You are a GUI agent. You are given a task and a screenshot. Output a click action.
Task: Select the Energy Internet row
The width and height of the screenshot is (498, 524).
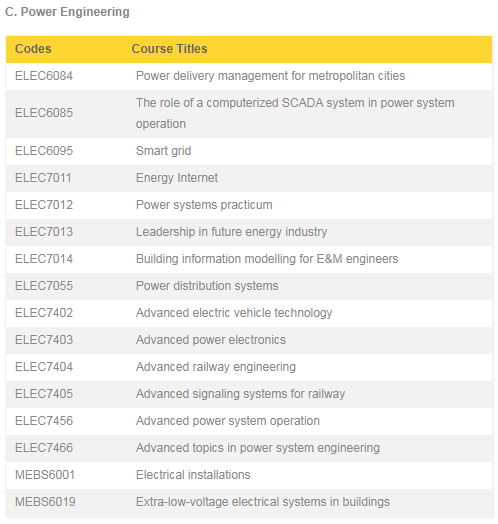pyautogui.click(x=249, y=178)
